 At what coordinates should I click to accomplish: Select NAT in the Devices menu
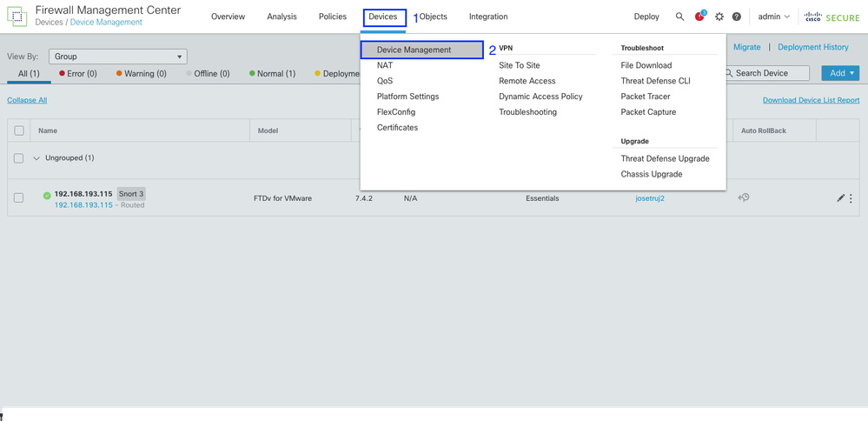point(385,65)
